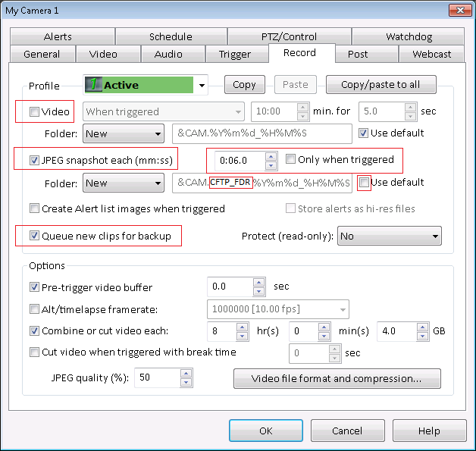
Task: Open the Profile dropdown arrow
Action: (202, 86)
